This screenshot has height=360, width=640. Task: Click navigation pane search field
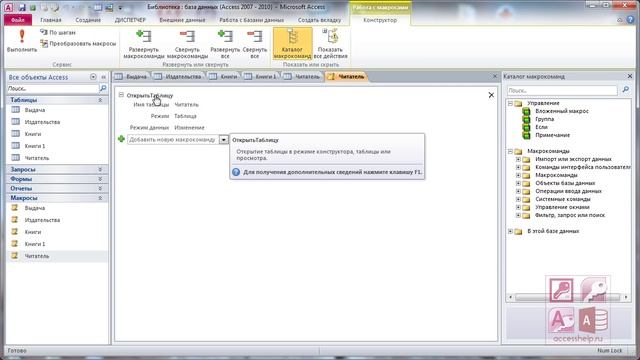(53, 88)
